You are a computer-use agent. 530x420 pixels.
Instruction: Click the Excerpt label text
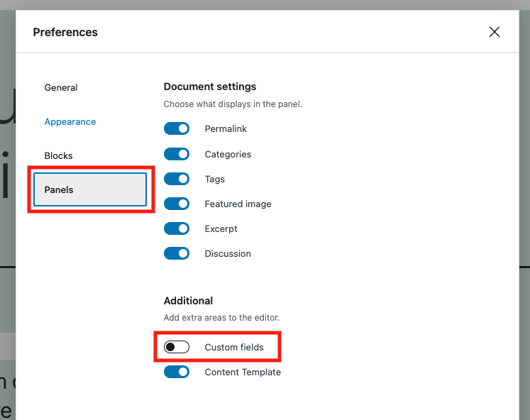pos(221,229)
